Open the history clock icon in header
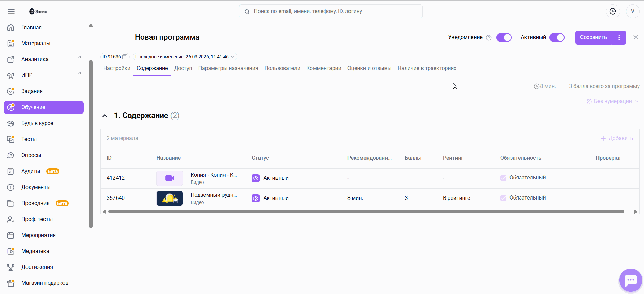Viewport: 644px width, 294px height. (x=613, y=11)
